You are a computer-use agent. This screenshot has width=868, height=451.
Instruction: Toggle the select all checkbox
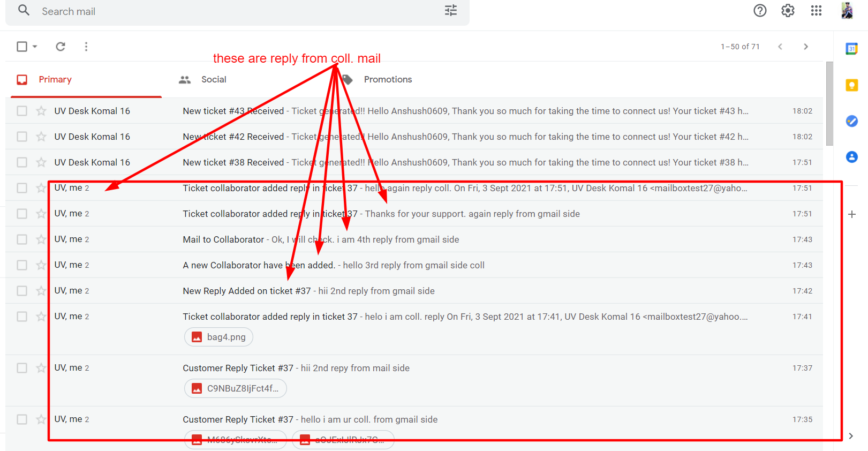(x=22, y=47)
